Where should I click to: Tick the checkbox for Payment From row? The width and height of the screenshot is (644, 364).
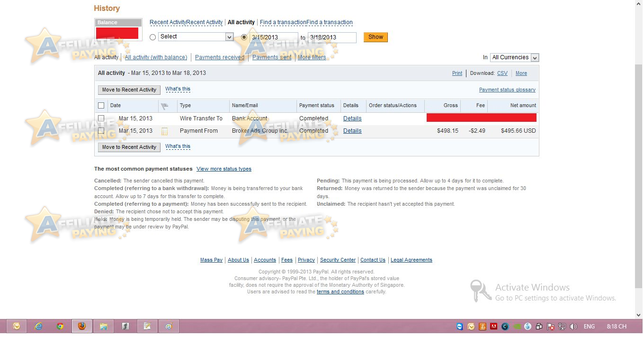click(101, 131)
